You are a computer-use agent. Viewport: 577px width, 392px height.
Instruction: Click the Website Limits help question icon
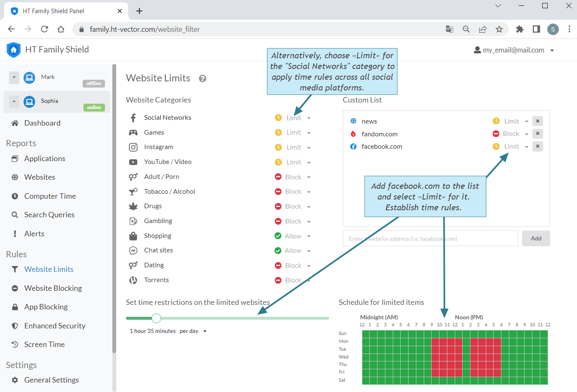click(x=202, y=78)
